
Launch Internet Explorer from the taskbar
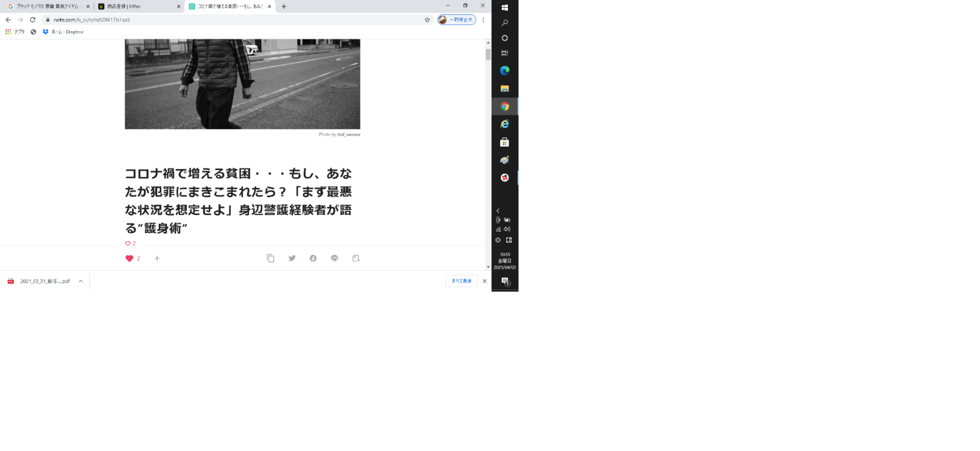tap(505, 124)
